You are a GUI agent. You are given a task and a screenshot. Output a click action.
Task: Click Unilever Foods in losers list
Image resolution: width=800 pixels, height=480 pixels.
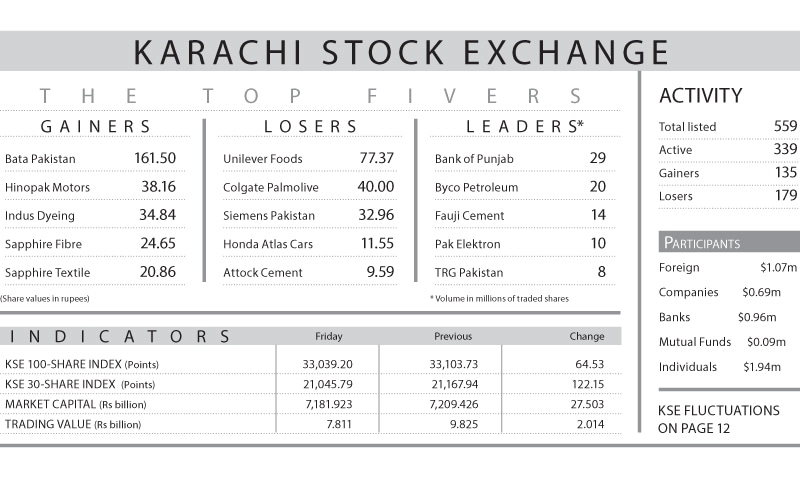pyautogui.click(x=262, y=158)
